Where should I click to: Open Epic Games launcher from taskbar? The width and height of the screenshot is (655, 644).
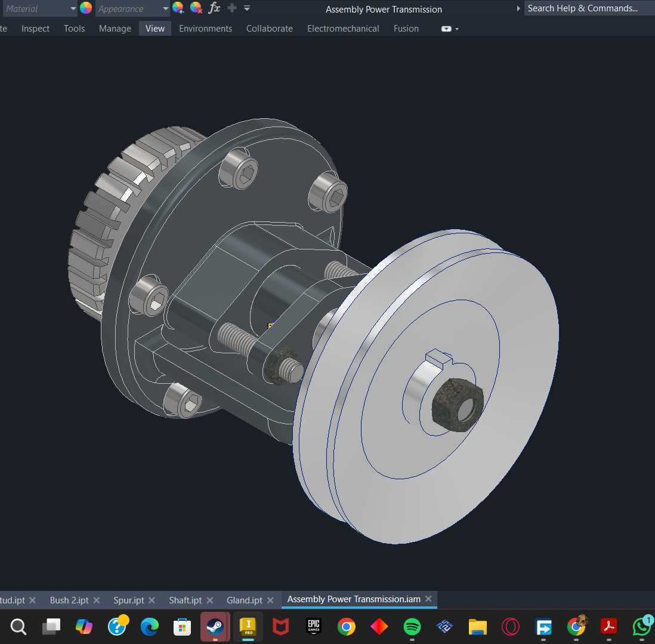[x=314, y=627]
